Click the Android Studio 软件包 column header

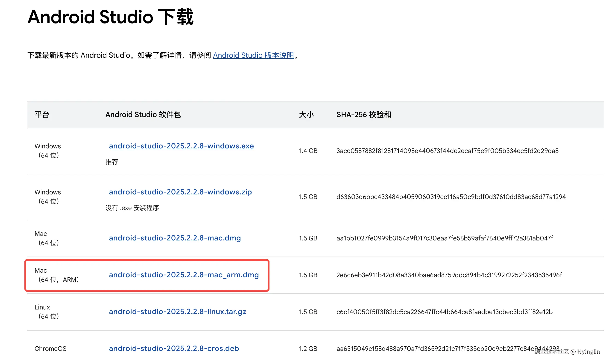143,115
